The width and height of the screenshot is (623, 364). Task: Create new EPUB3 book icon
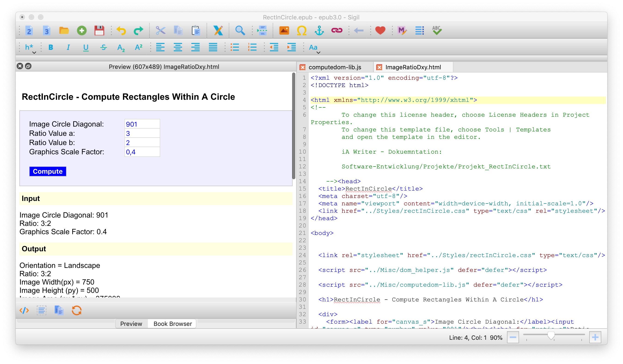[46, 31]
